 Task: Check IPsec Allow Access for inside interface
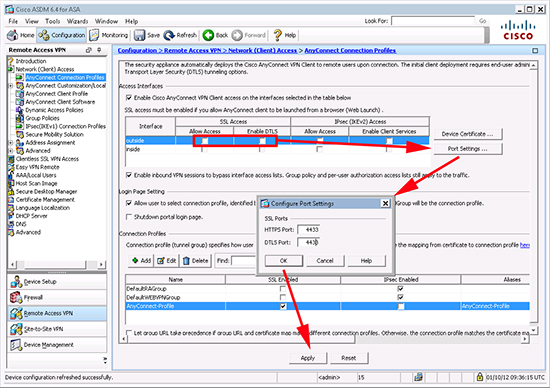pyautogui.click(x=319, y=149)
